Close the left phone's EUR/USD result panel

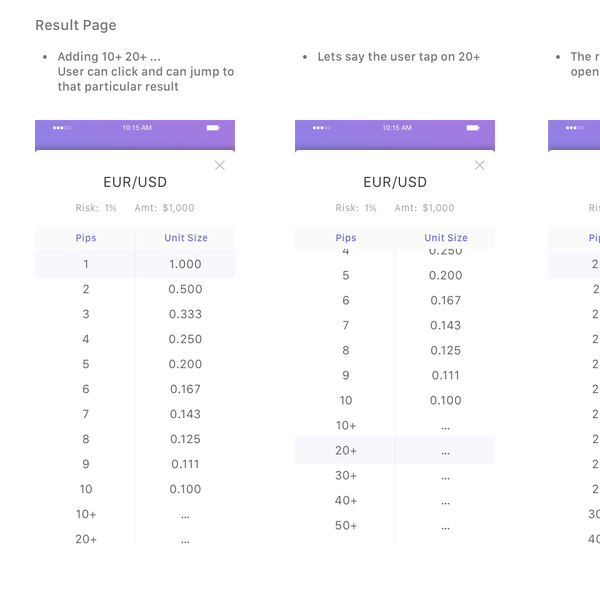coord(220,165)
